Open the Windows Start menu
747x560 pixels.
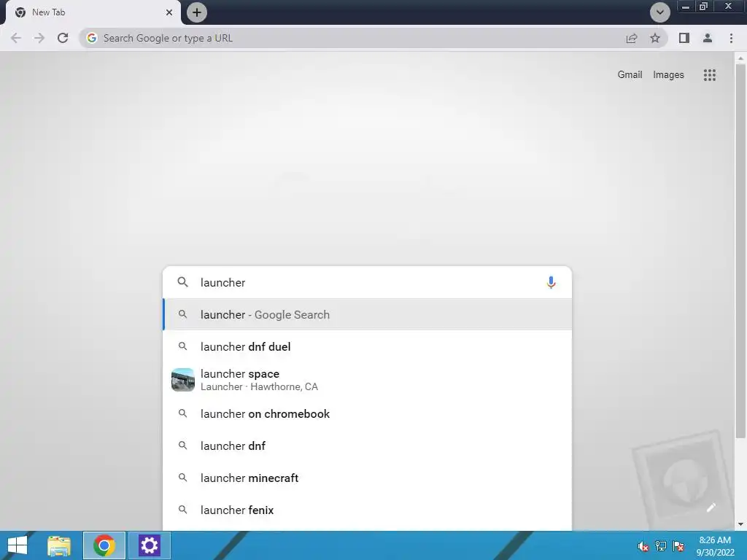click(18, 545)
